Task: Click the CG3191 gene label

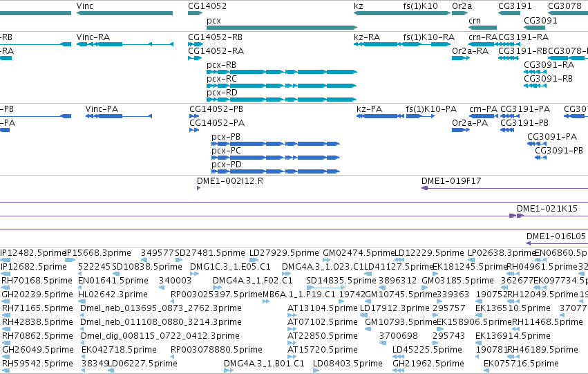Action: click(515, 6)
